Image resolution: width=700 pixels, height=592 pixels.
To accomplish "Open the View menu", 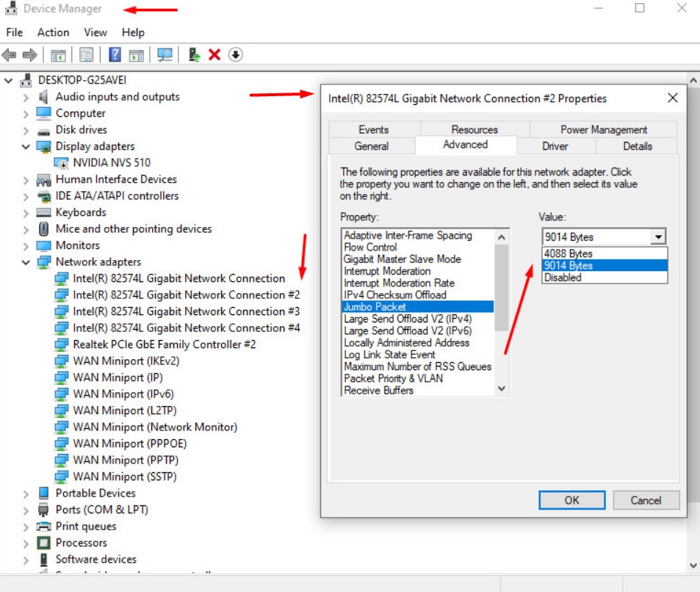I will [x=95, y=32].
